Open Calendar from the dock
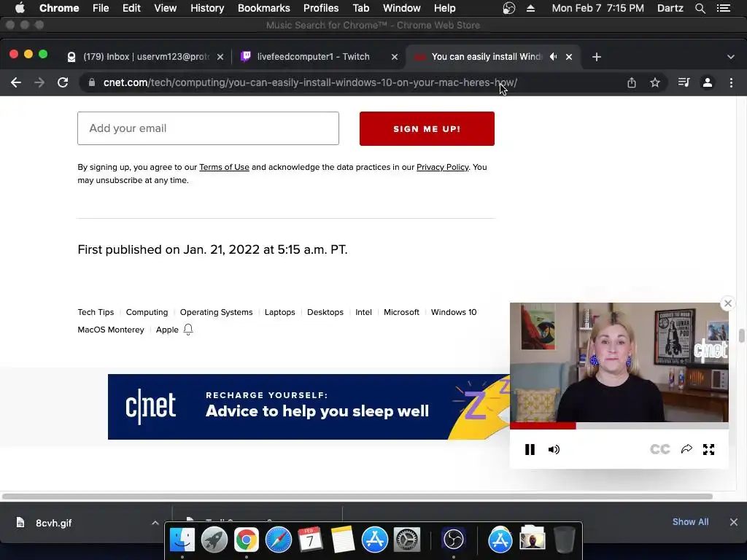 [310, 540]
